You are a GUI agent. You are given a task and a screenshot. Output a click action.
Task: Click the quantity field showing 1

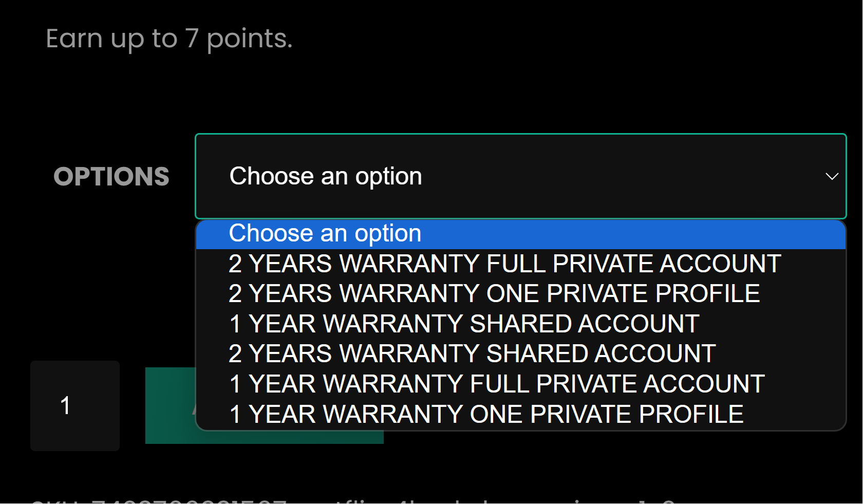tap(75, 405)
